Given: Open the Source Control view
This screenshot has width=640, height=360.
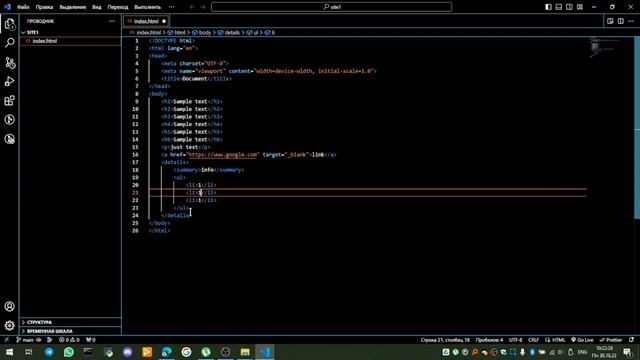Looking at the screenshot, I should 9,62.
